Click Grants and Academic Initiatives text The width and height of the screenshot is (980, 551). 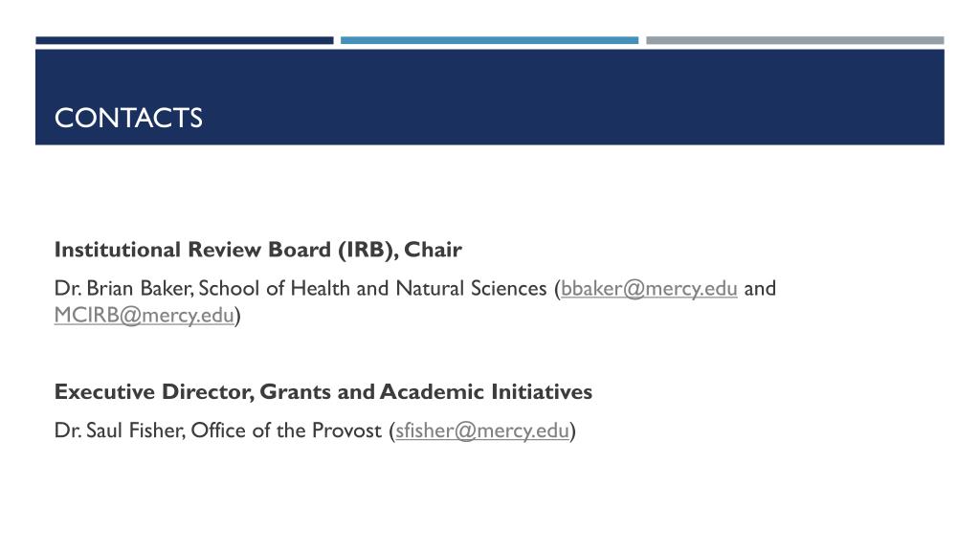(x=426, y=391)
